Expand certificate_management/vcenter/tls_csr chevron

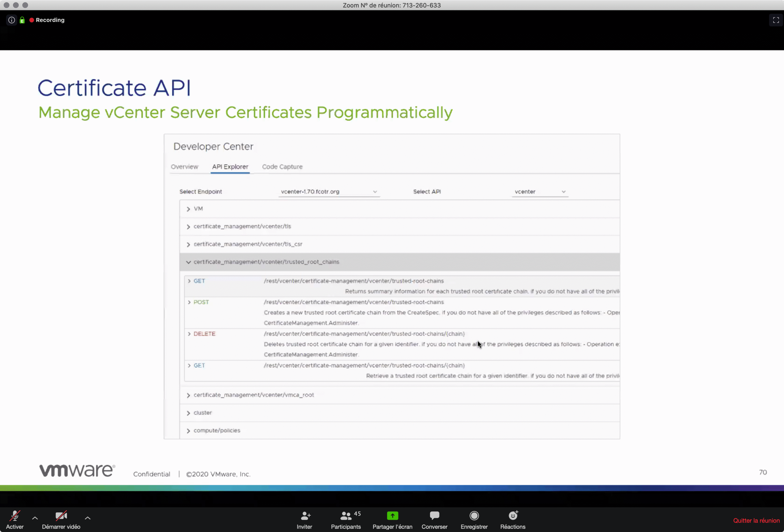point(188,245)
